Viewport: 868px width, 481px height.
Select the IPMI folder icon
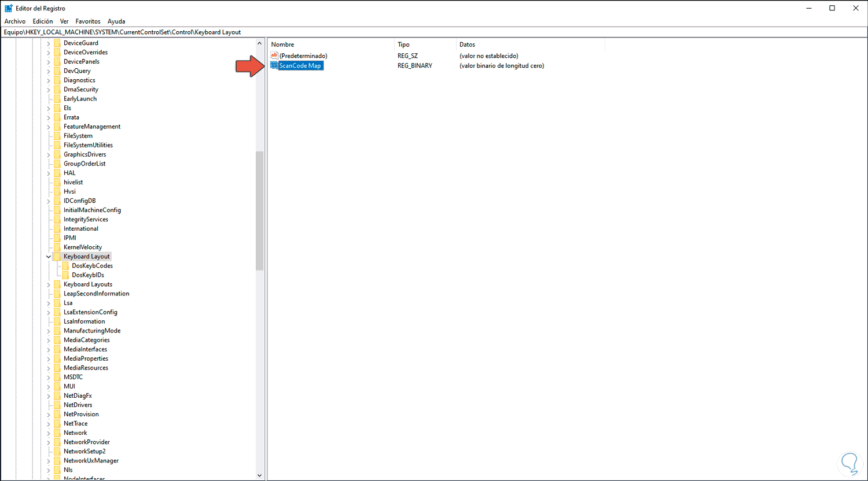pos(57,238)
